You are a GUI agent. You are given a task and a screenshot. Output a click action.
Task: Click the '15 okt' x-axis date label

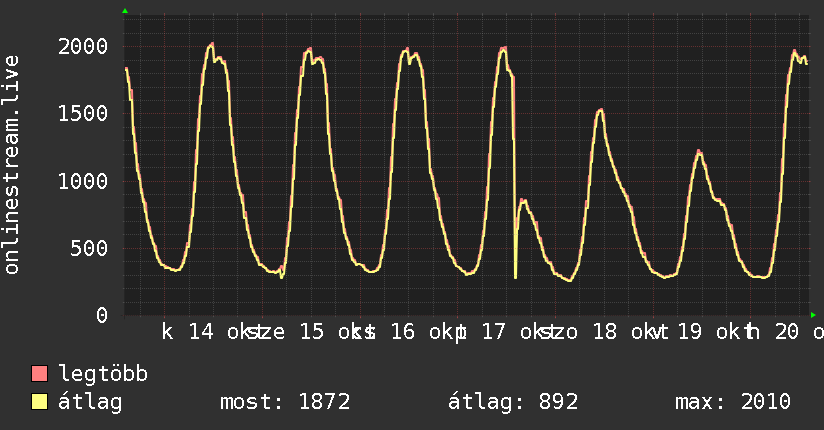[x=332, y=332]
